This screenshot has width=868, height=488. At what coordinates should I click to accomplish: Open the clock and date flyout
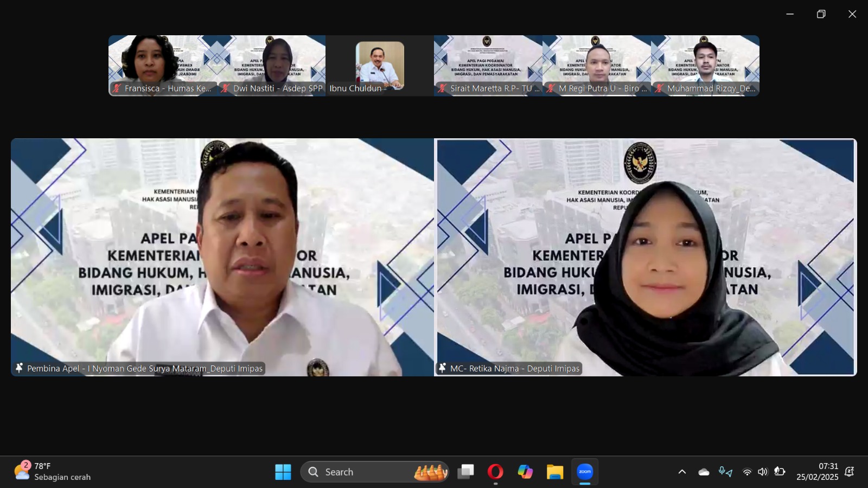(817, 472)
